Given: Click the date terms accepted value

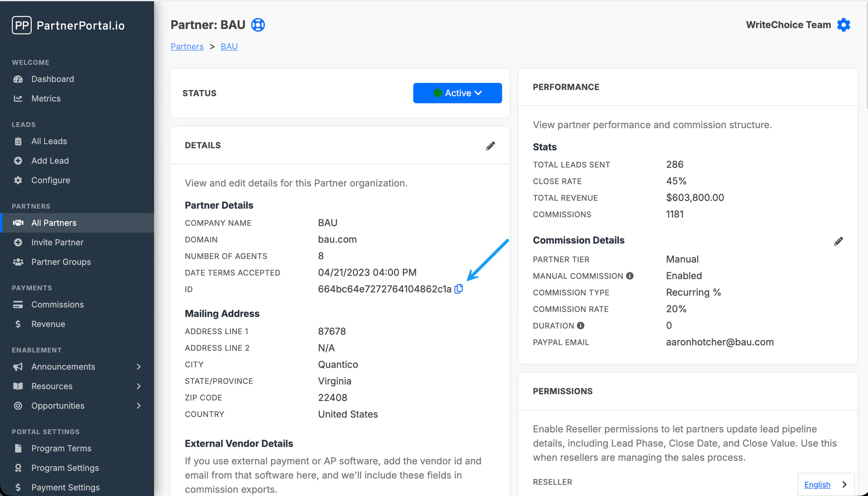Looking at the screenshot, I should 367,272.
